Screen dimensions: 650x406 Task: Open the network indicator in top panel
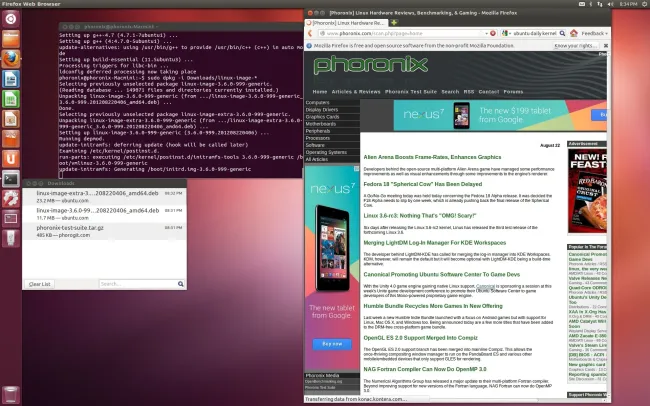click(600, 4)
